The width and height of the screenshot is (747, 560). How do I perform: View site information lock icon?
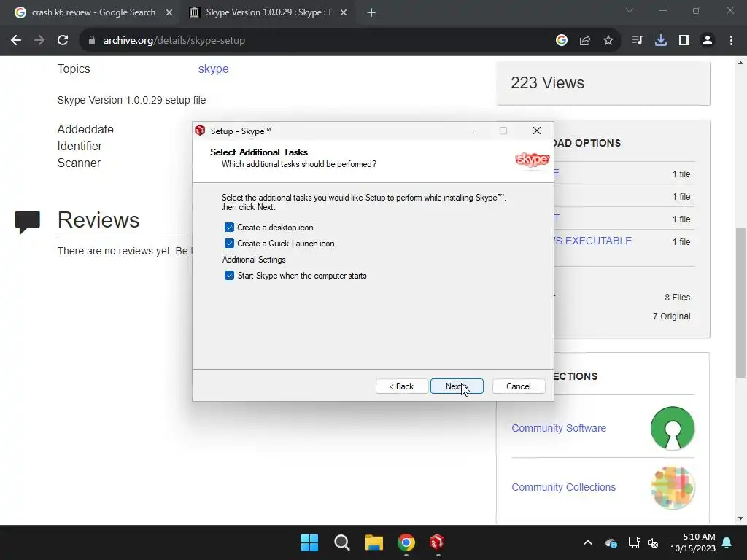pyautogui.click(x=92, y=41)
